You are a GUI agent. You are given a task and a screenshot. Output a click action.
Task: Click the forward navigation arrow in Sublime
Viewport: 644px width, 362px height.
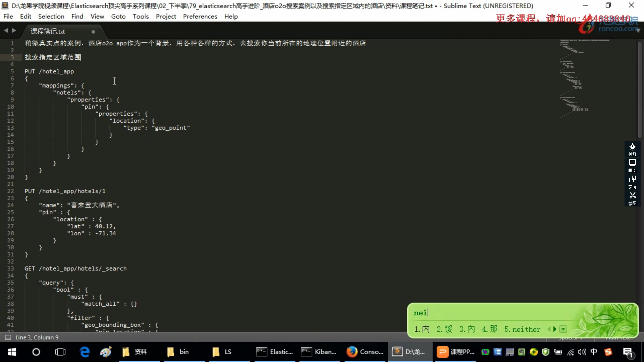pyautogui.click(x=14, y=30)
